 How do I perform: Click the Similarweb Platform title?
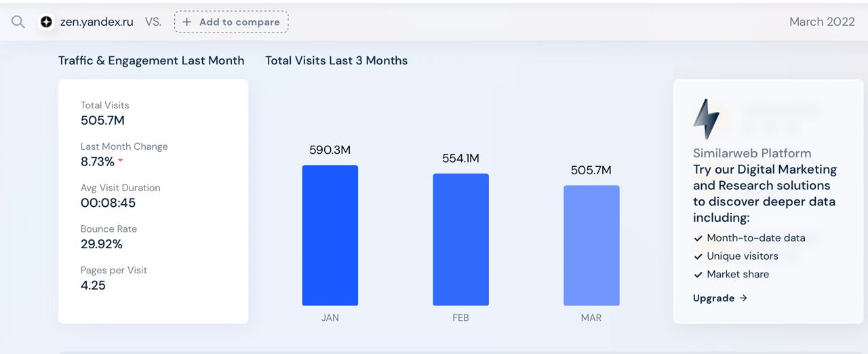click(x=752, y=153)
